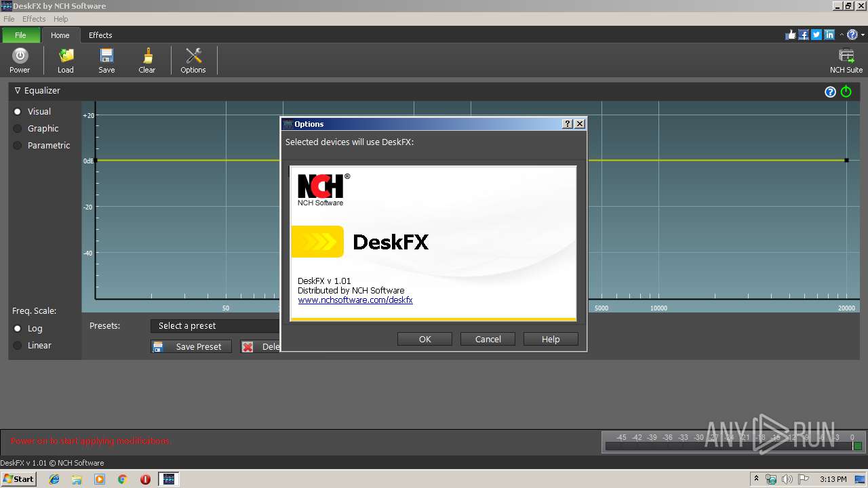Click the thumbs-up like icon
868x488 pixels.
pos(791,35)
